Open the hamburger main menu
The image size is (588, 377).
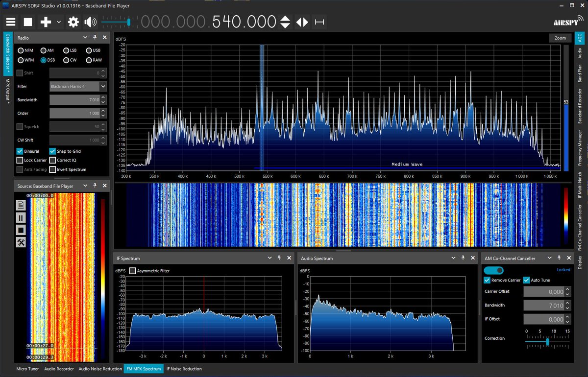(x=11, y=22)
